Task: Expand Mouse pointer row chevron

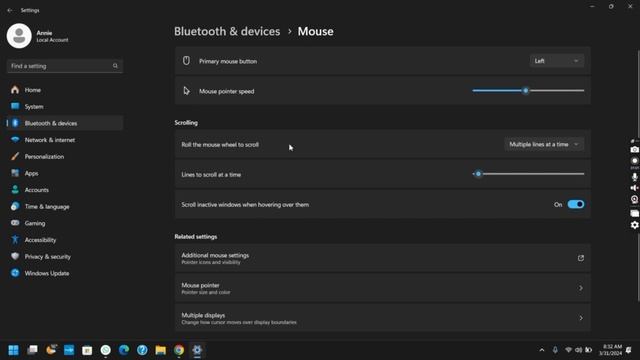Action: (x=581, y=288)
